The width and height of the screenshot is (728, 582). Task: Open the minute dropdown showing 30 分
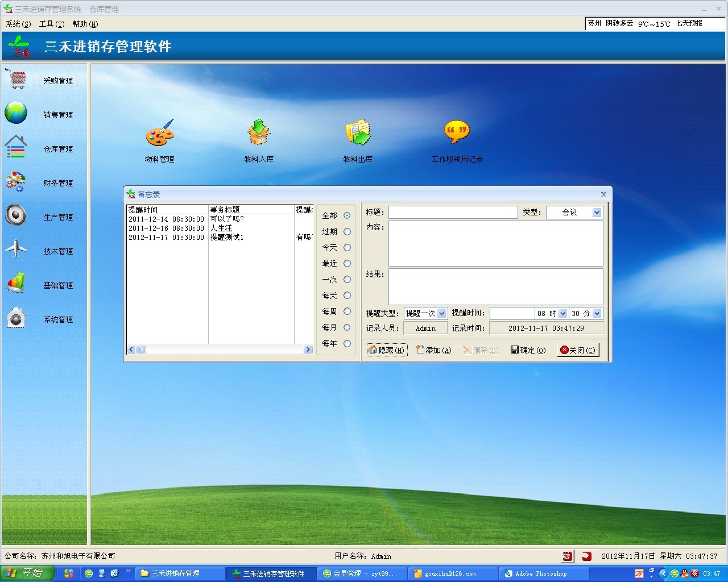pos(597,313)
